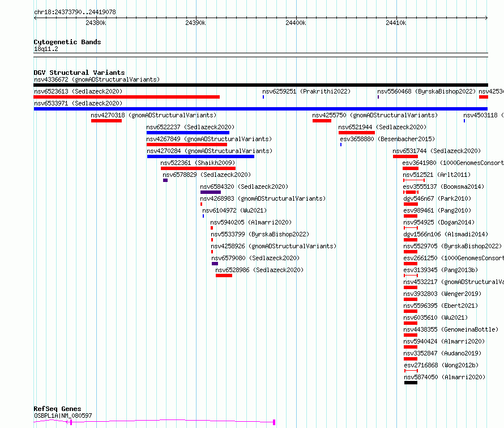This screenshot has width=504, height=428.
Task: Open nsv4270284 gnomADStructuralVariants label
Action: click(210, 151)
